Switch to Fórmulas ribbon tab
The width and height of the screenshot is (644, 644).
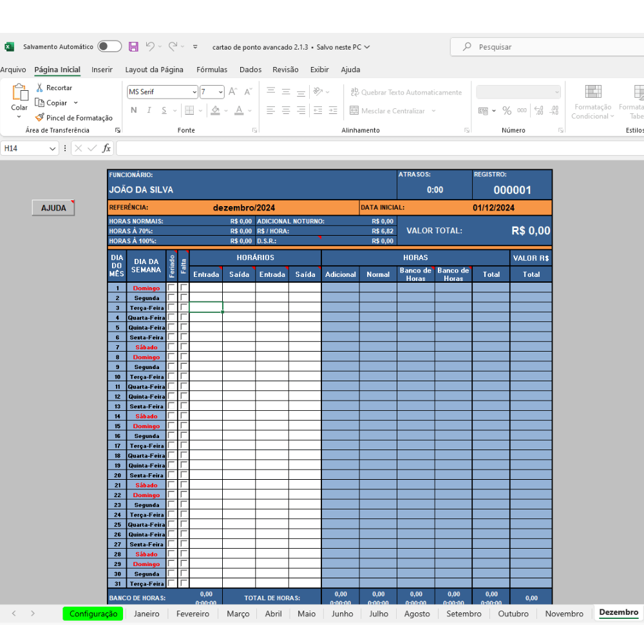(211, 70)
